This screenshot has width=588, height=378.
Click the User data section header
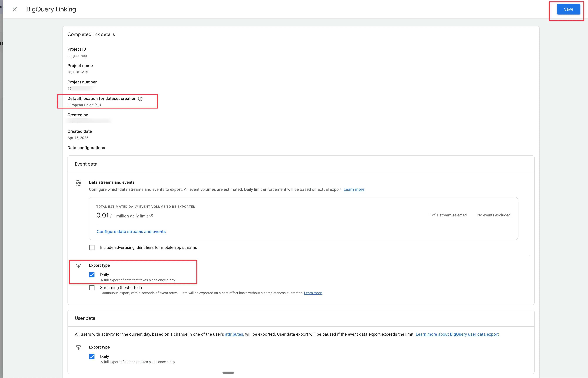pos(85,318)
